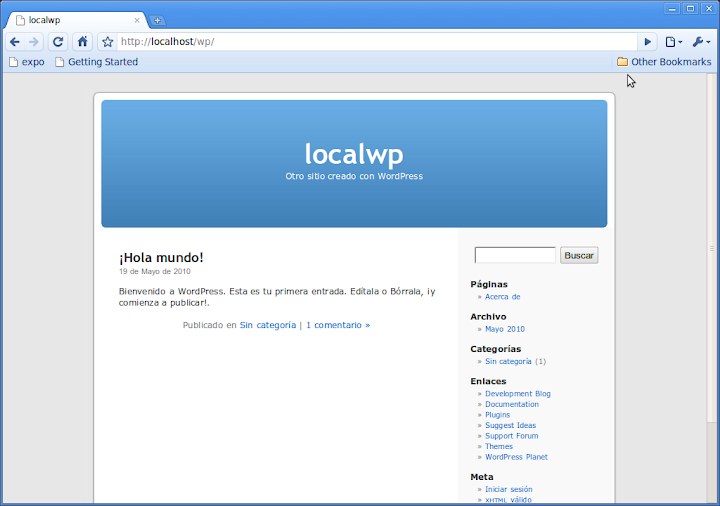Open the Suggest Ideas link
Image resolution: width=720 pixels, height=506 pixels.
click(511, 426)
